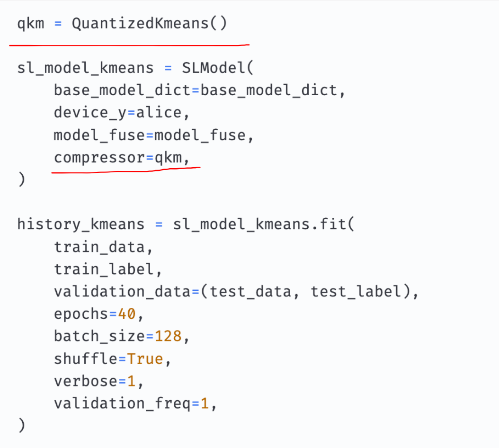The width and height of the screenshot is (499, 448).
Task: Click test_label inside the validation tuple
Action: [356, 292]
